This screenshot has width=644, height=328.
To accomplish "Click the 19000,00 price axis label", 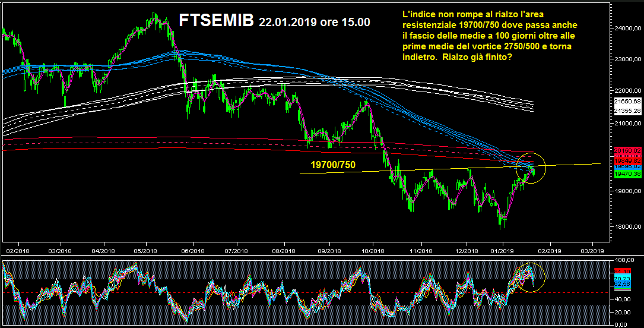I will (x=627, y=191).
